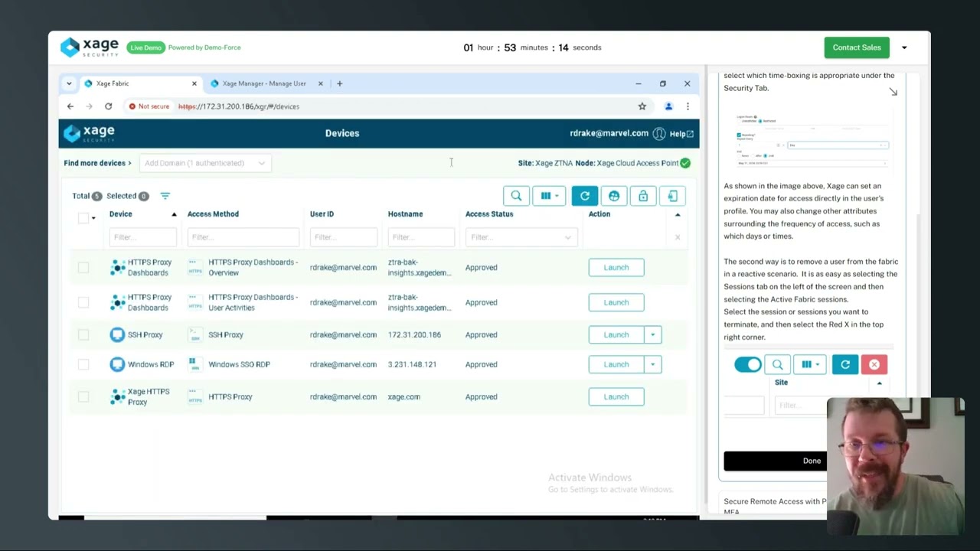Refresh the devices list
Image resolution: width=980 pixels, height=551 pixels.
[585, 196]
